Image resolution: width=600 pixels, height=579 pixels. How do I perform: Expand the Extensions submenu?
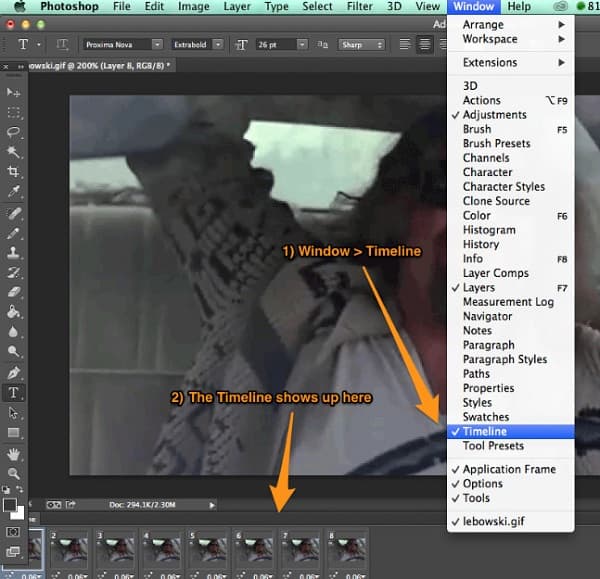510,62
